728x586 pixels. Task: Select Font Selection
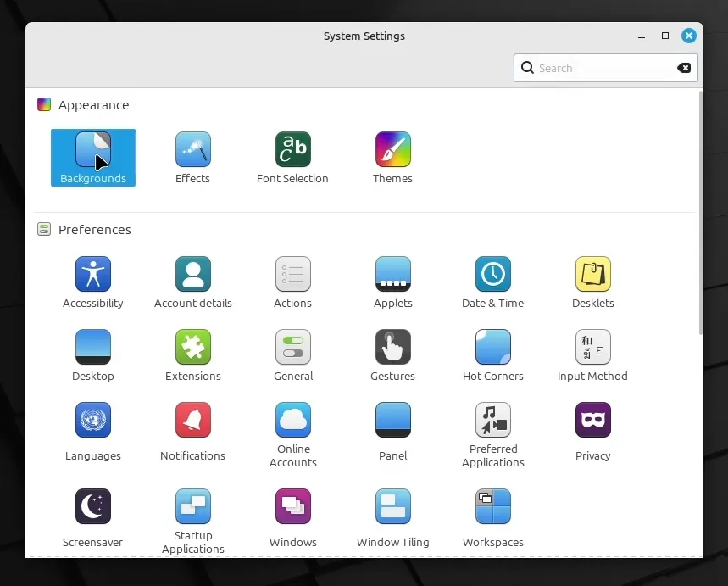pos(292,157)
